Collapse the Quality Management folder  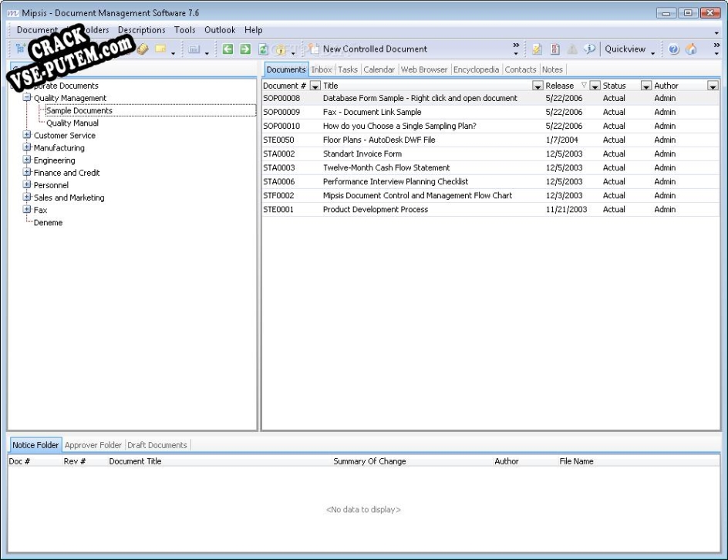coord(27,97)
